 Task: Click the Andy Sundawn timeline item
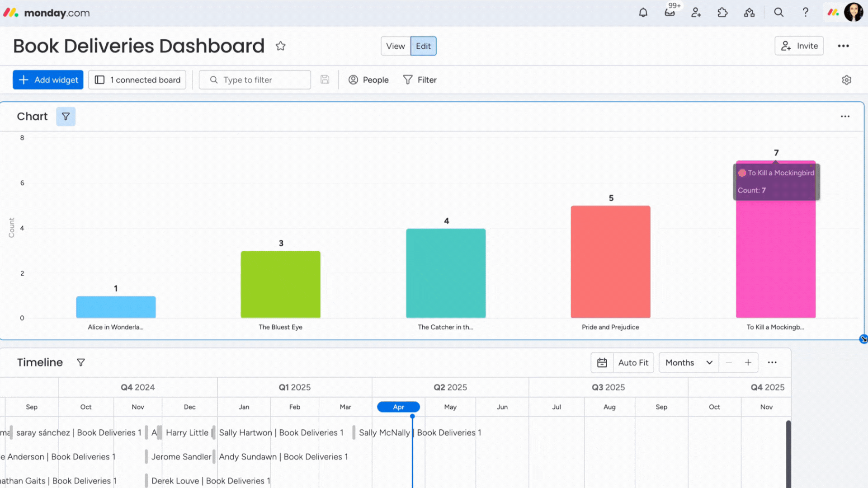pos(283,456)
